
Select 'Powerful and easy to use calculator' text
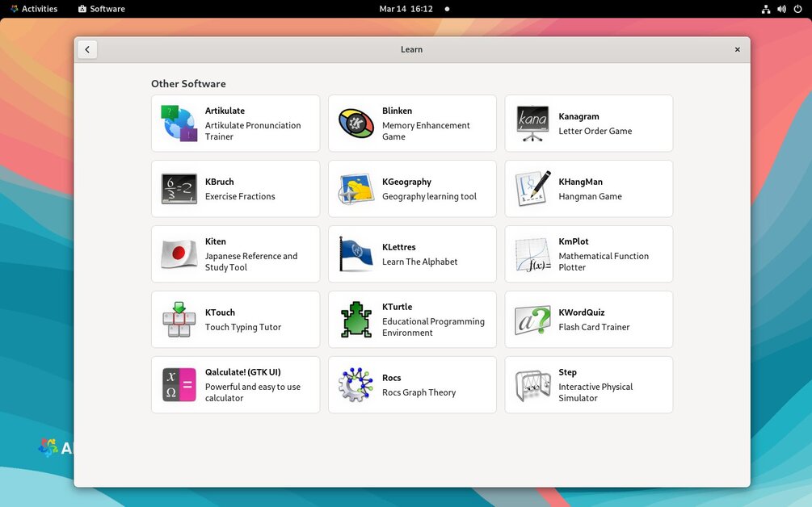pos(252,392)
